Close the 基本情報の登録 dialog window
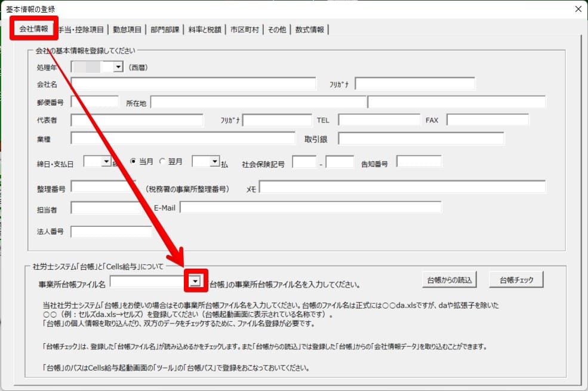 [577, 8]
